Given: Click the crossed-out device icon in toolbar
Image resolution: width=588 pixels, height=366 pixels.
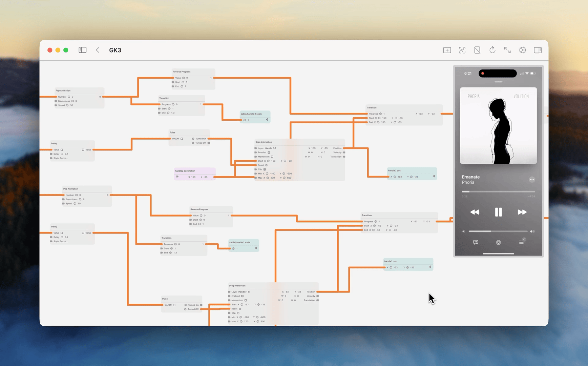Looking at the screenshot, I should (x=477, y=50).
